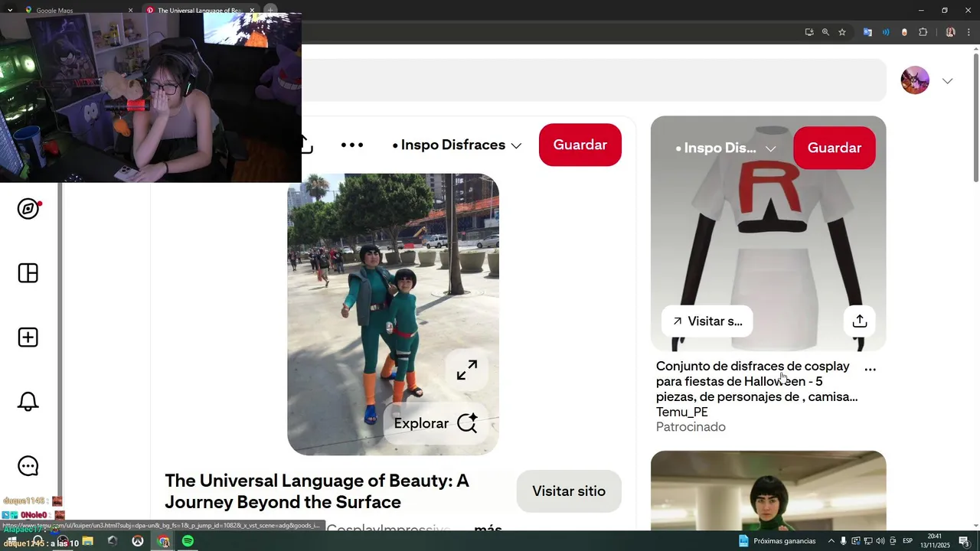980x551 pixels.
Task: Open the Explore compass icon in sidebar
Action: [x=28, y=209]
